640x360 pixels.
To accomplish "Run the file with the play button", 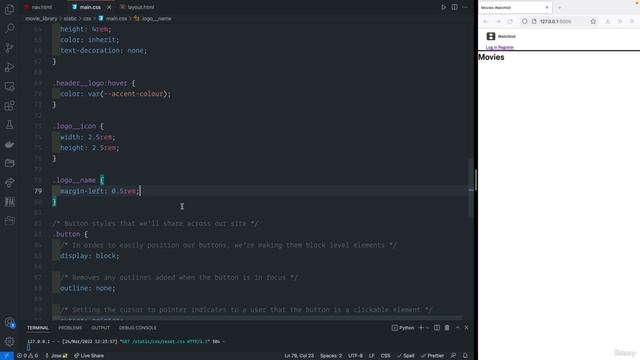I will pos(443,7).
